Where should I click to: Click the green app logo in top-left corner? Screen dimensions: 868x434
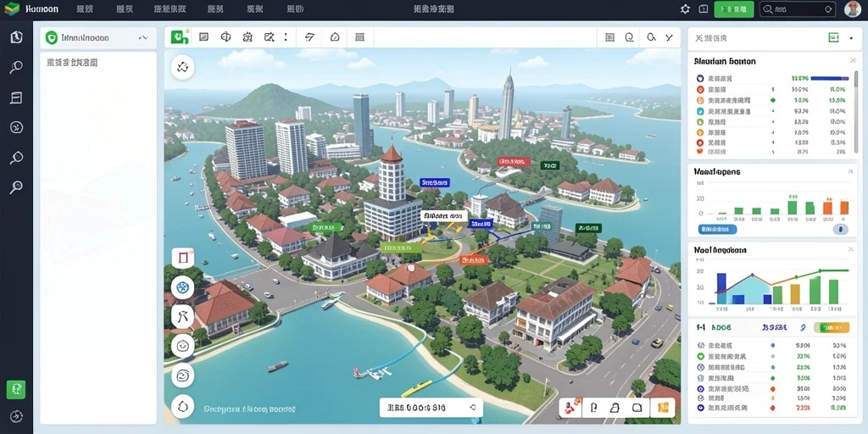11,8
